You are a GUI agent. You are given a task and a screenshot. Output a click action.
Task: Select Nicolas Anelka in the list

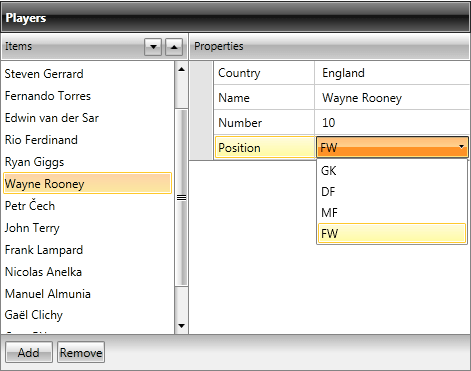[87, 272]
